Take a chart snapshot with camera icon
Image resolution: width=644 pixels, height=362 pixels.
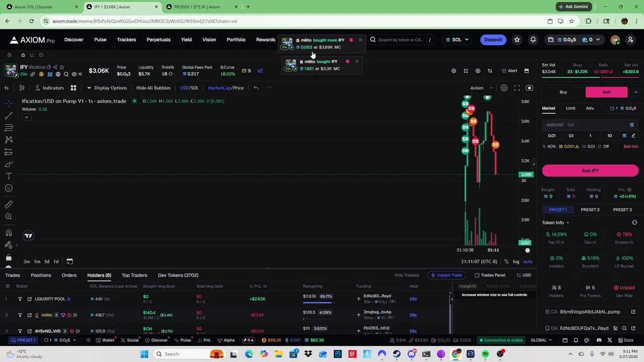(529, 88)
